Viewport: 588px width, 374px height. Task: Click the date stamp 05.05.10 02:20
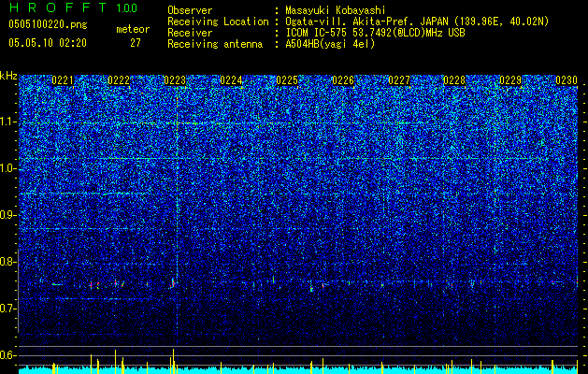48,43
